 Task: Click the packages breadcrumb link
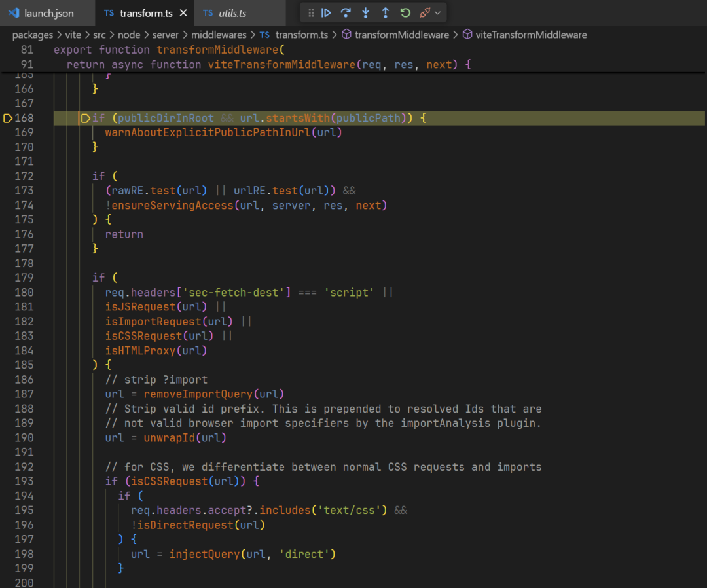(x=32, y=35)
